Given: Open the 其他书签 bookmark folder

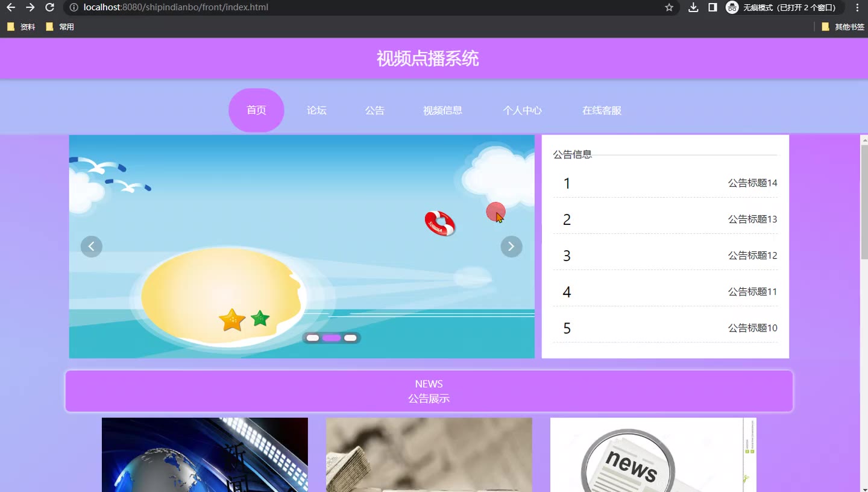Looking at the screenshot, I should coord(843,27).
